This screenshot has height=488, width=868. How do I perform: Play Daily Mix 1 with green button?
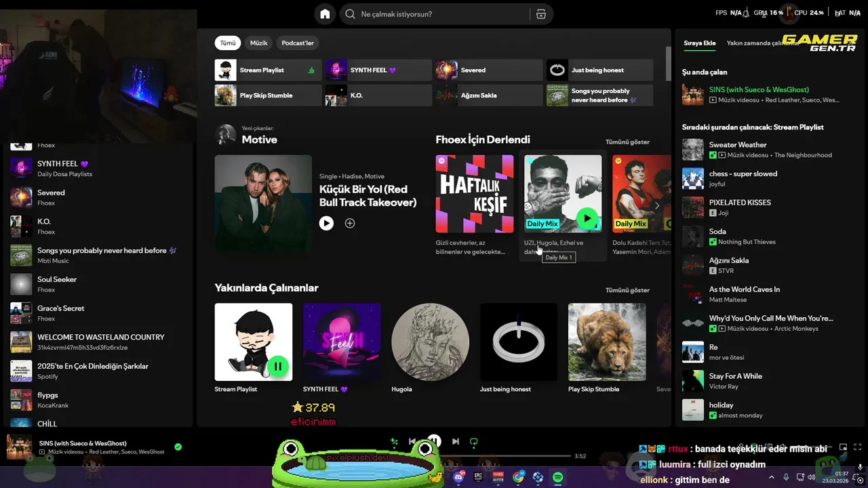click(587, 218)
